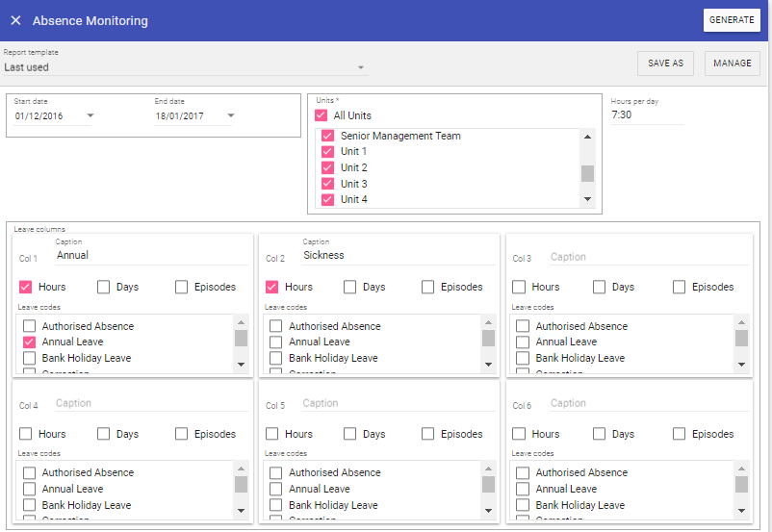
Task: Check Hours in Col 4
Action: pos(25,434)
